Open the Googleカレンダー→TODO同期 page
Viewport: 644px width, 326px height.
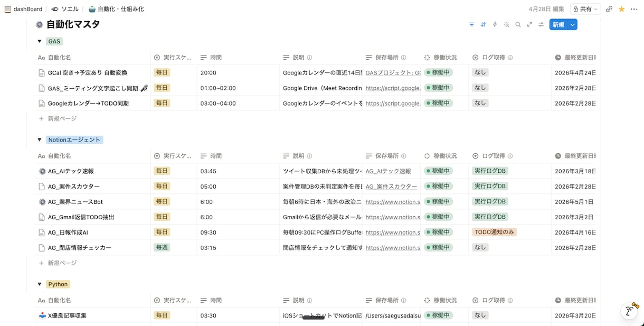[x=88, y=104]
